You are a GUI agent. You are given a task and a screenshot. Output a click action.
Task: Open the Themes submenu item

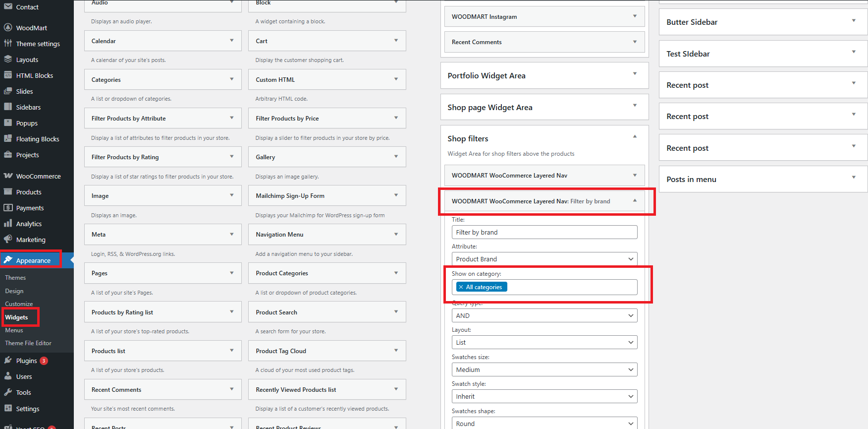point(15,278)
